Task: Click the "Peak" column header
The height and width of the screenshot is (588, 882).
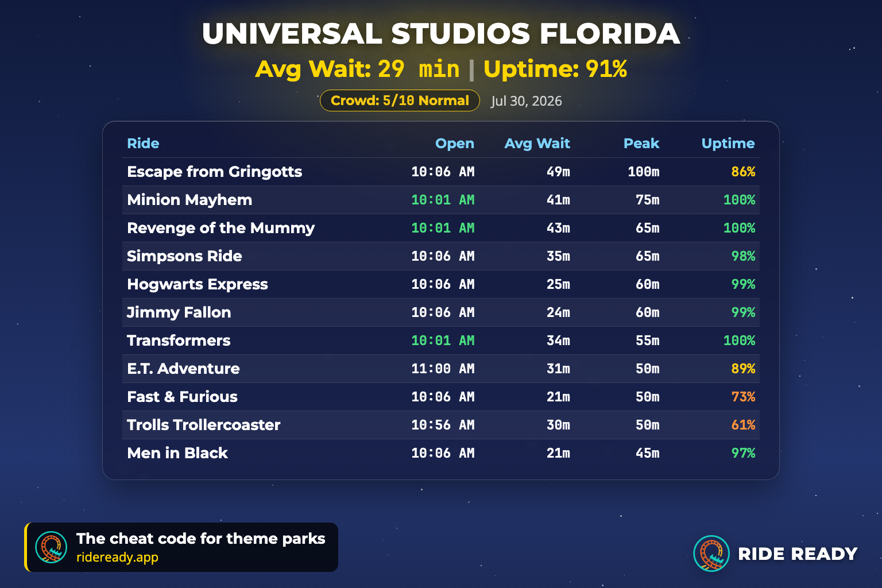Action: click(641, 144)
